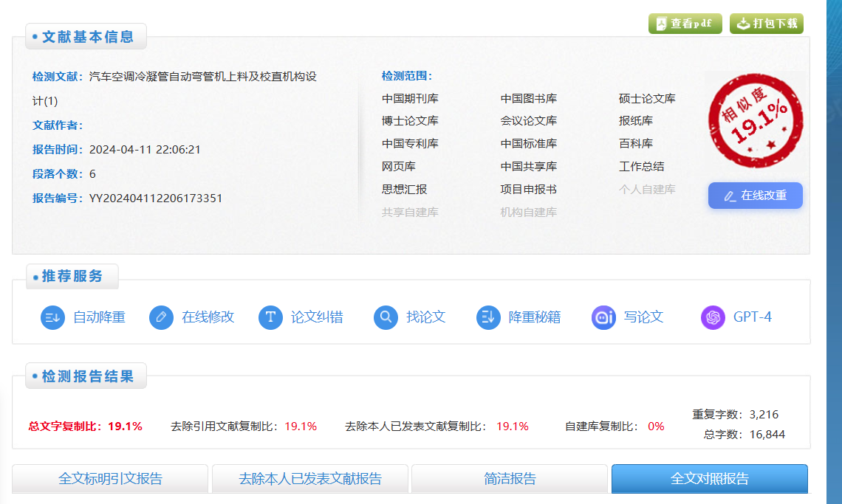842x504 pixels.
Task: Switch to the 简洁报告 tab
Action: (510, 478)
